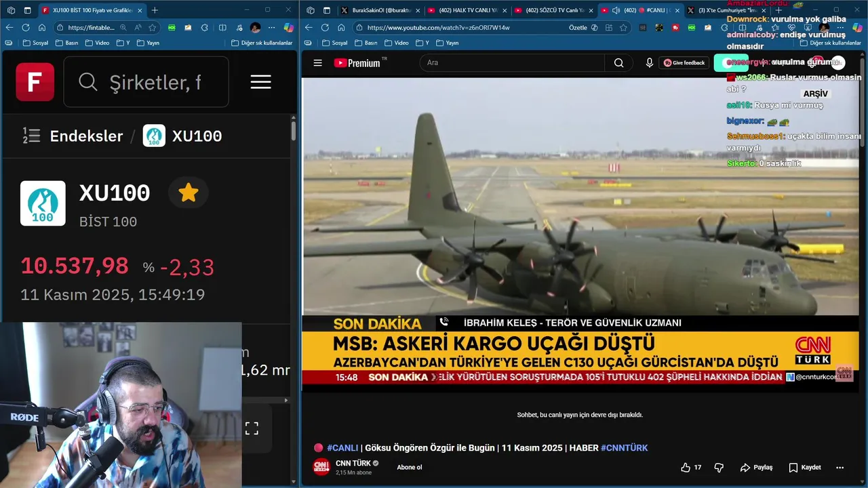The width and height of the screenshot is (868, 488).
Task: Click the Give feedback button
Action: (x=684, y=62)
